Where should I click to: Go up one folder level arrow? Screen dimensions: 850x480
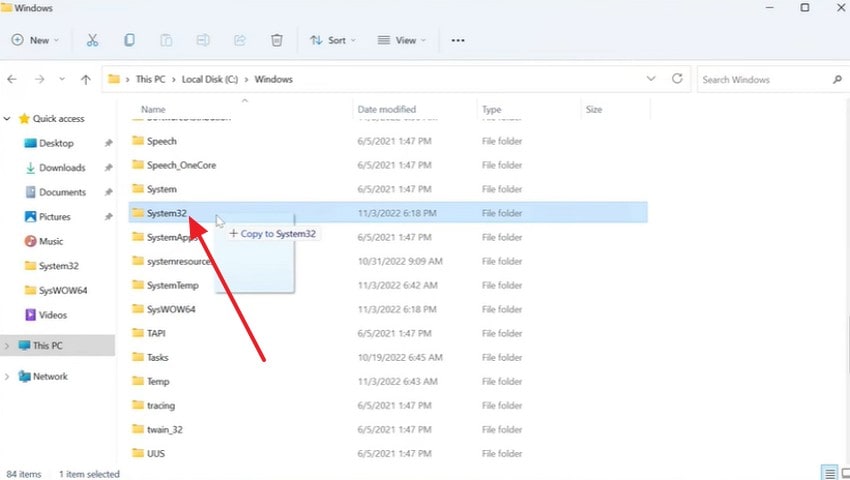point(86,79)
